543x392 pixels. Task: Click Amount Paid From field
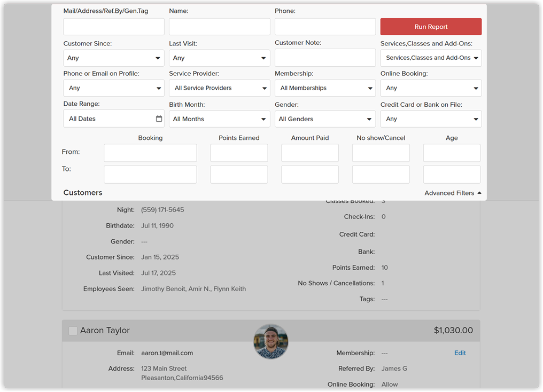pos(310,153)
